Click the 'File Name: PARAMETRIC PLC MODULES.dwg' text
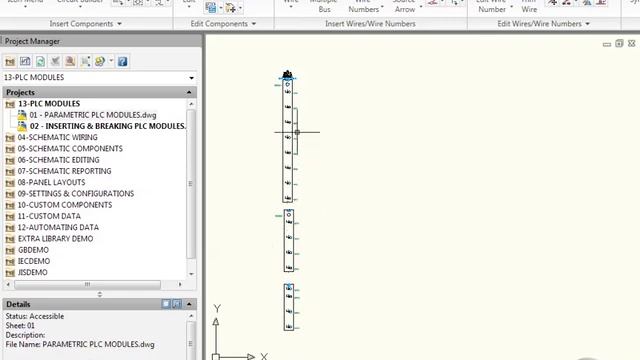Viewport: 640px width, 360px height. point(80,344)
